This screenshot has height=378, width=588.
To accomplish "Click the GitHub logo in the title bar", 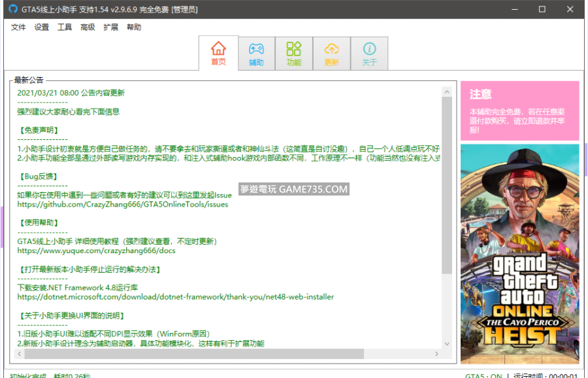I will (x=13, y=10).
